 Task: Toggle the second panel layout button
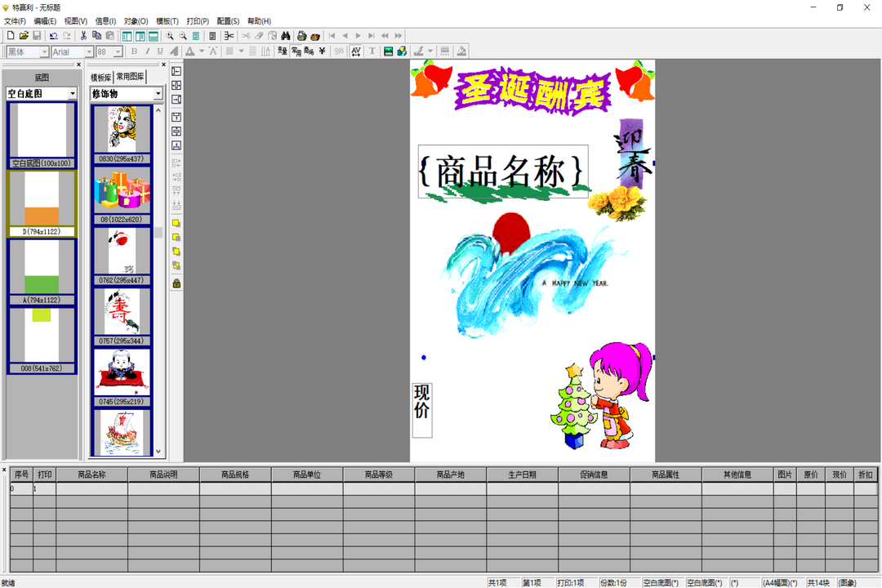tap(140, 36)
